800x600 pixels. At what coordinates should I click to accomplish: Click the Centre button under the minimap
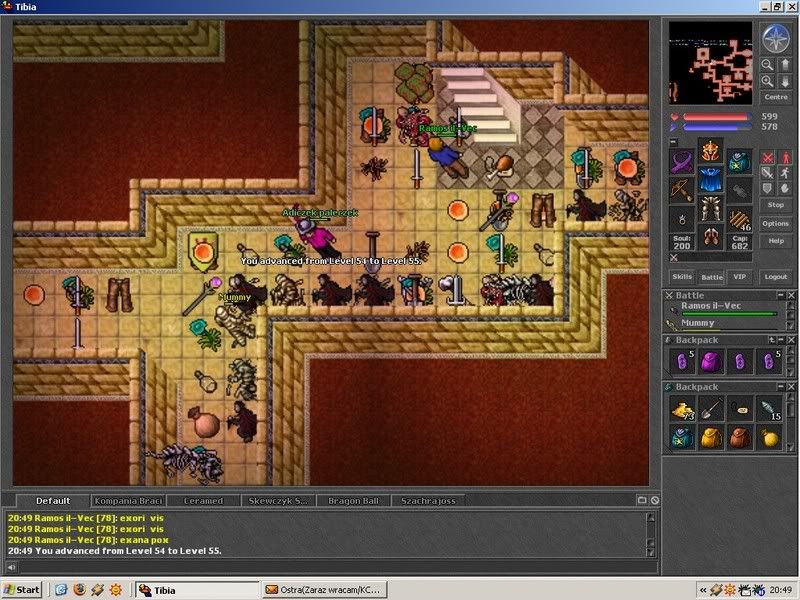click(776, 97)
